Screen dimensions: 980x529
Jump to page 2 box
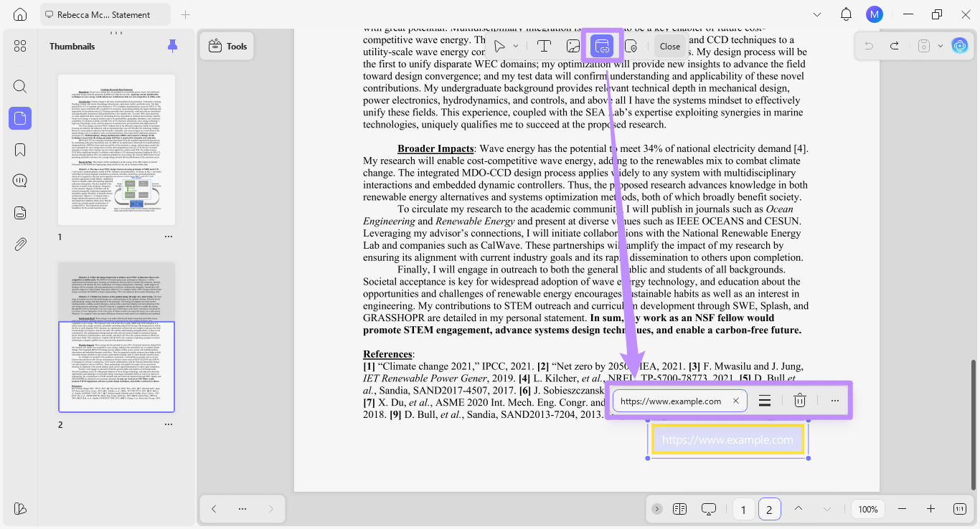(x=769, y=509)
